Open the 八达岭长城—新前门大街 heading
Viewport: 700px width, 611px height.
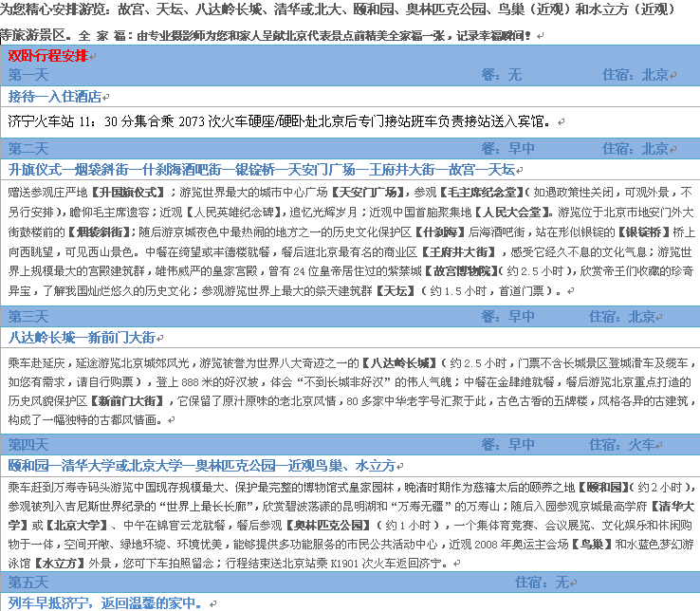(82, 337)
